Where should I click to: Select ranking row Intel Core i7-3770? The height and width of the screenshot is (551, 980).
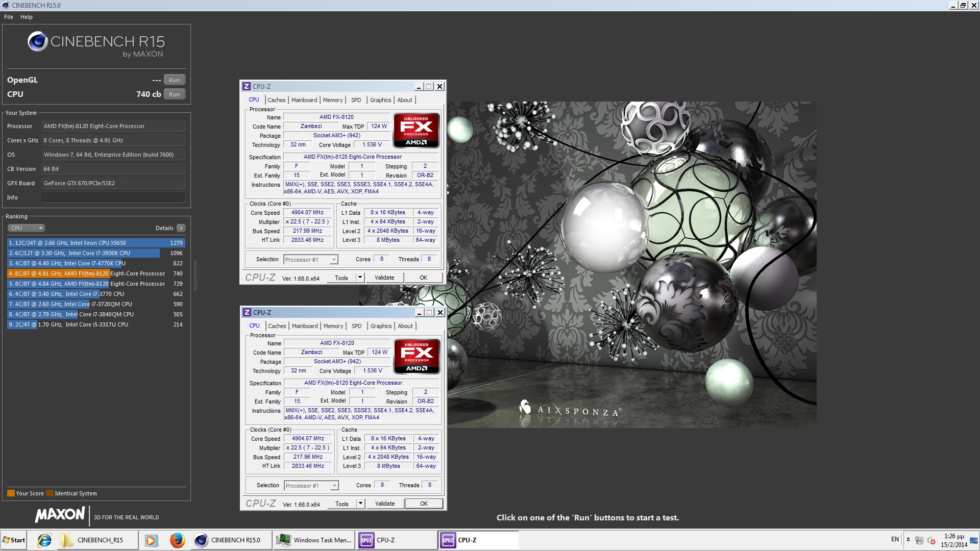96,294
